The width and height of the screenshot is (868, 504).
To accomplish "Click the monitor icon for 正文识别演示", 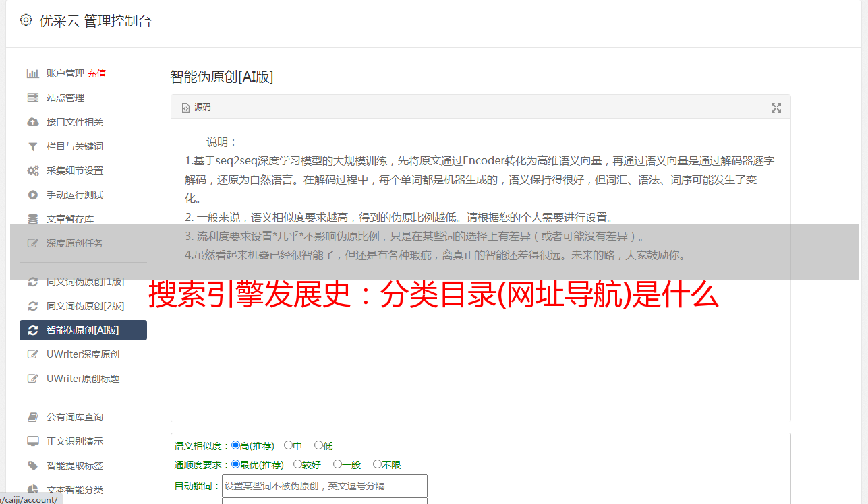I will pos(32,441).
